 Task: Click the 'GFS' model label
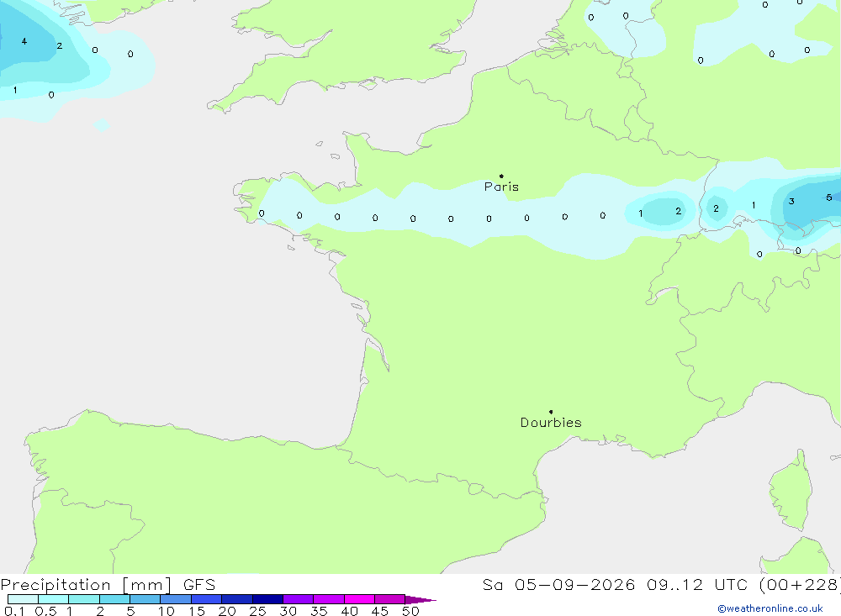pyautogui.click(x=199, y=585)
